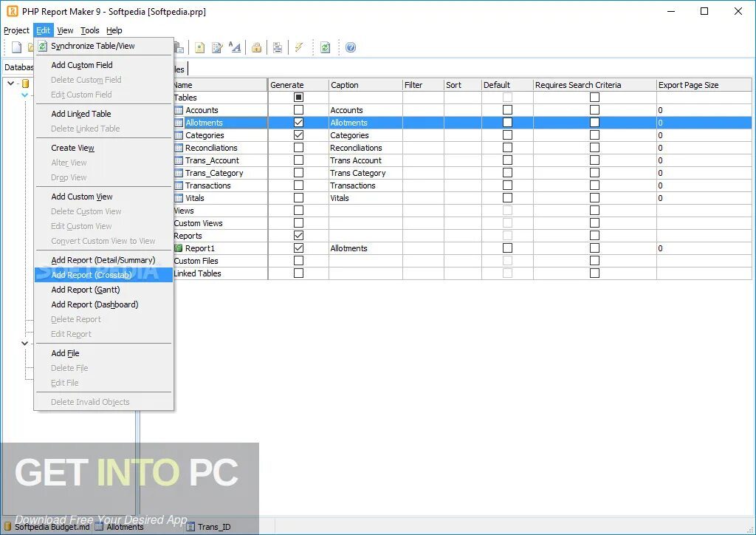
Task: Click the lightning Generate toolbar icon
Action: pos(299,47)
